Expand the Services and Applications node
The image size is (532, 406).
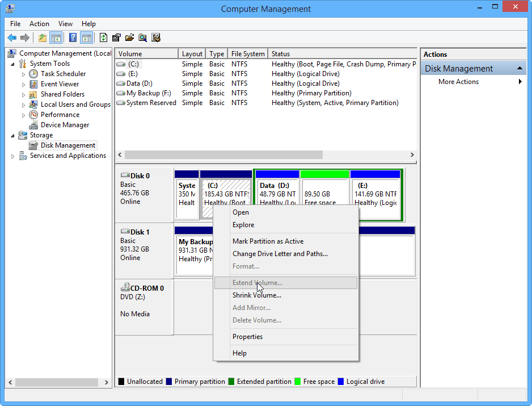12,156
